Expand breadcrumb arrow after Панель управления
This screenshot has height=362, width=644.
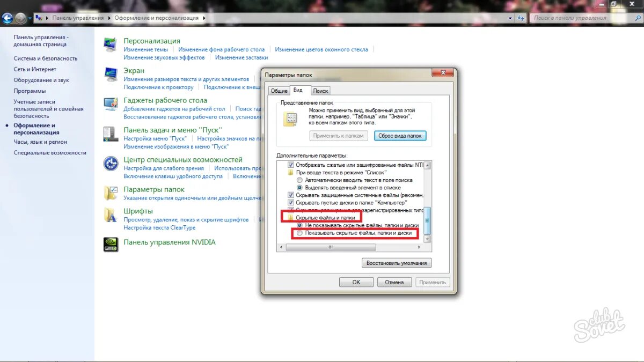pos(110,18)
